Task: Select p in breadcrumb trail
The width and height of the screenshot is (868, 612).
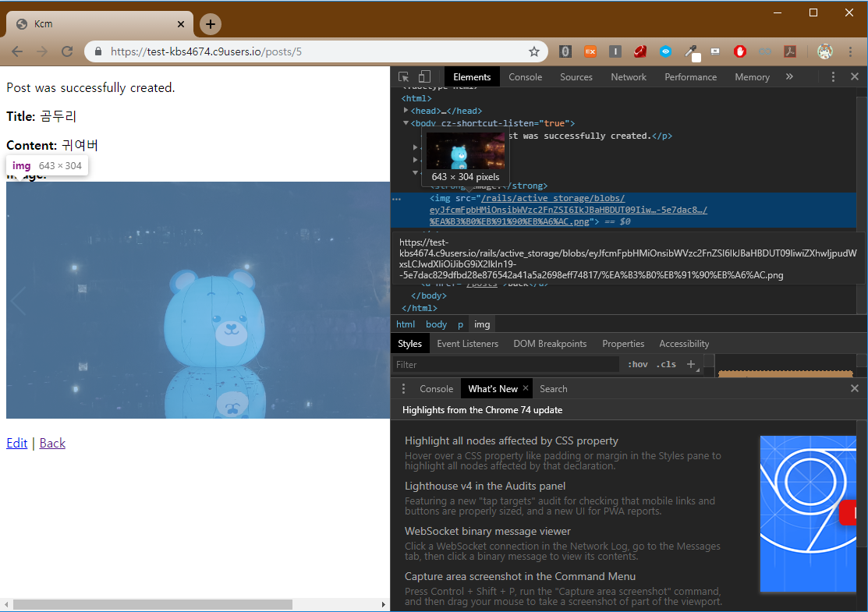Action: point(460,324)
